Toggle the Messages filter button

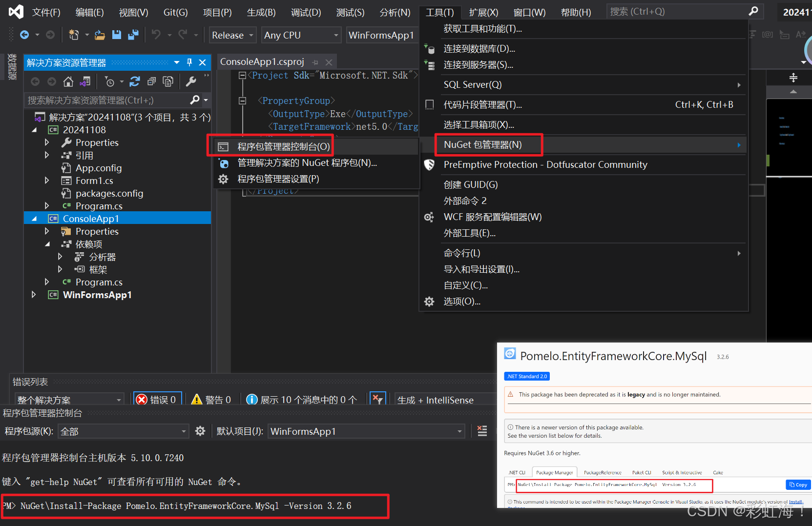[302, 400]
